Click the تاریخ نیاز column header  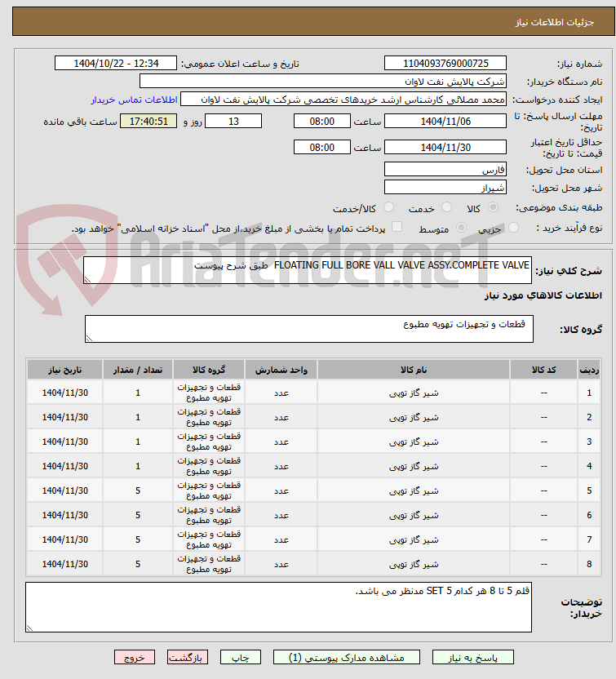point(65,370)
